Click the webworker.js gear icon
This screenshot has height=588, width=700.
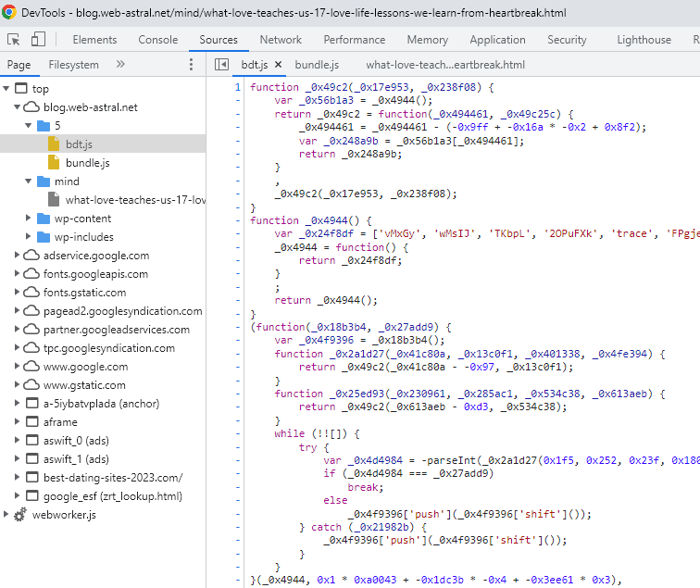pyautogui.click(x=20, y=515)
